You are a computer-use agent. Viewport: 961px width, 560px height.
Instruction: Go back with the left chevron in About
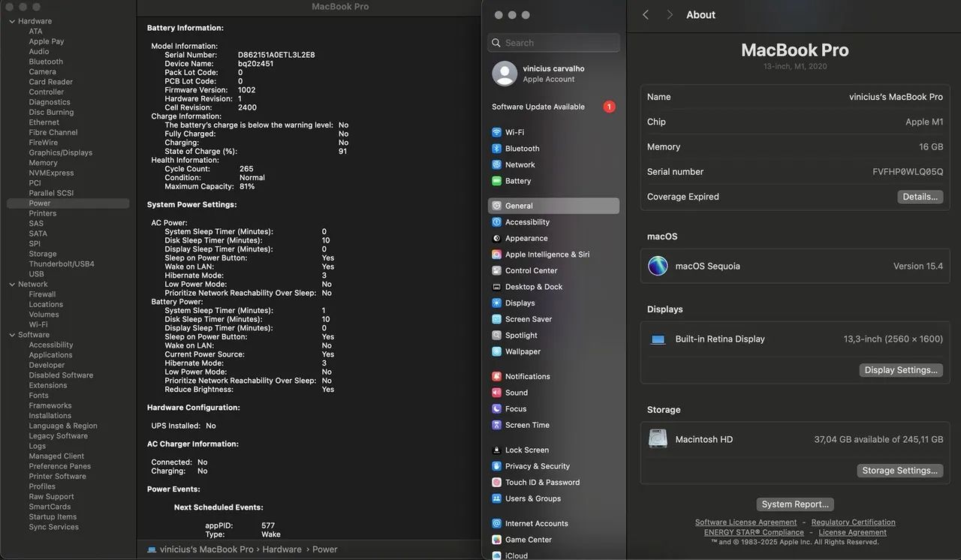(646, 15)
